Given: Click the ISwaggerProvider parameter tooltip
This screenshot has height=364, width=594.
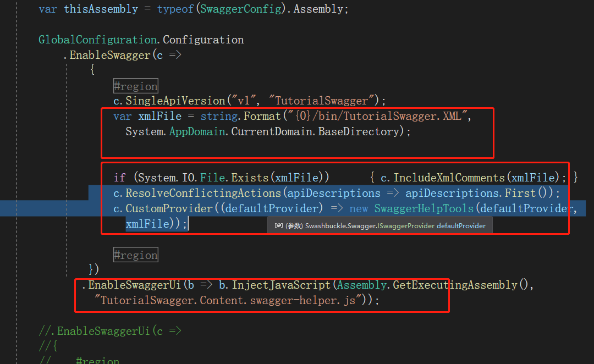Looking at the screenshot, I should click(x=380, y=225).
